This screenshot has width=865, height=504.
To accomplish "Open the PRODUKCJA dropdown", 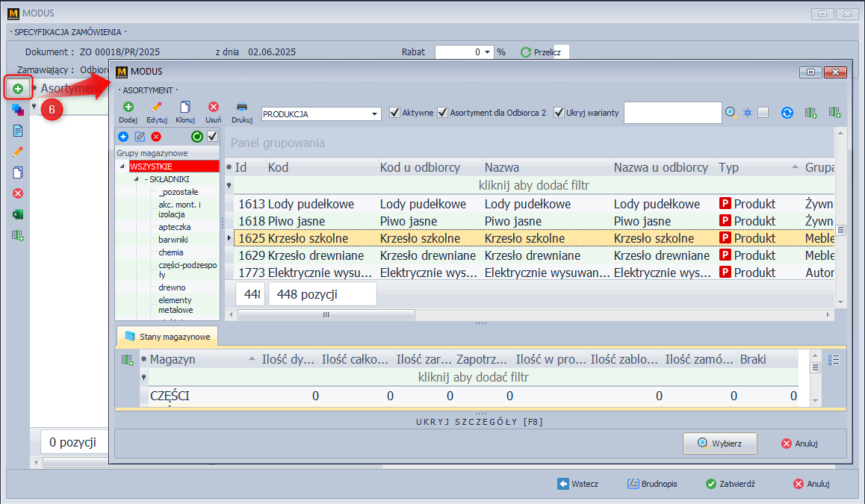I will (375, 114).
